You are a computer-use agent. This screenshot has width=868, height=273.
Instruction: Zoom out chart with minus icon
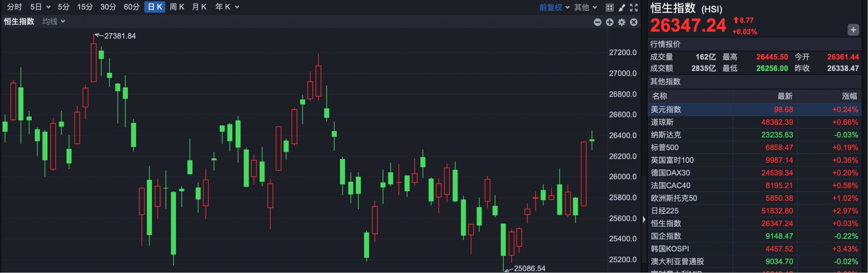click(597, 22)
